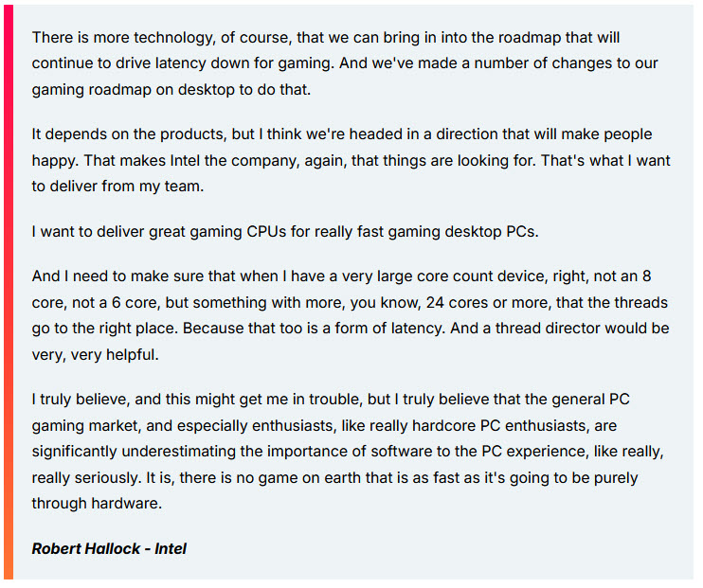The width and height of the screenshot is (703, 588).
Task: Click the words "through hardware." on the last quote line
Action: (x=97, y=503)
